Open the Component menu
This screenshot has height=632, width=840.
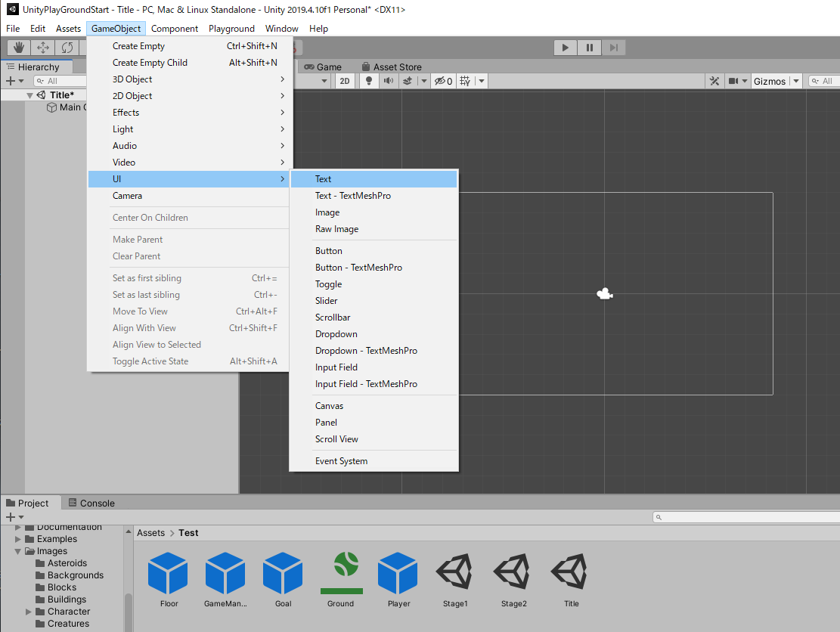point(174,29)
